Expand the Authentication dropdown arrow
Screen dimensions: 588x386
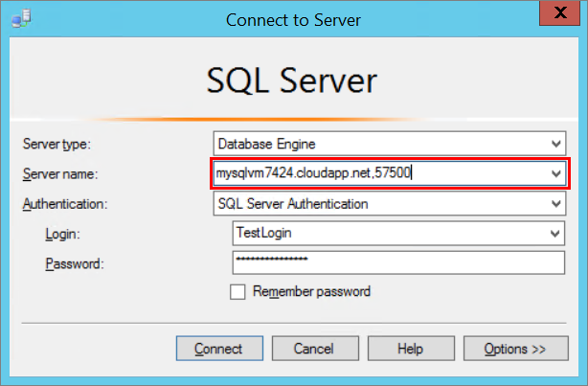(556, 204)
